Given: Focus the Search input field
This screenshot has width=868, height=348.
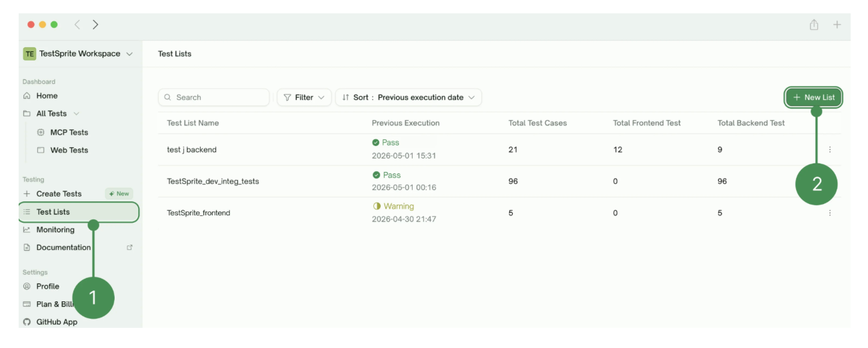Looking at the screenshot, I should click(214, 97).
